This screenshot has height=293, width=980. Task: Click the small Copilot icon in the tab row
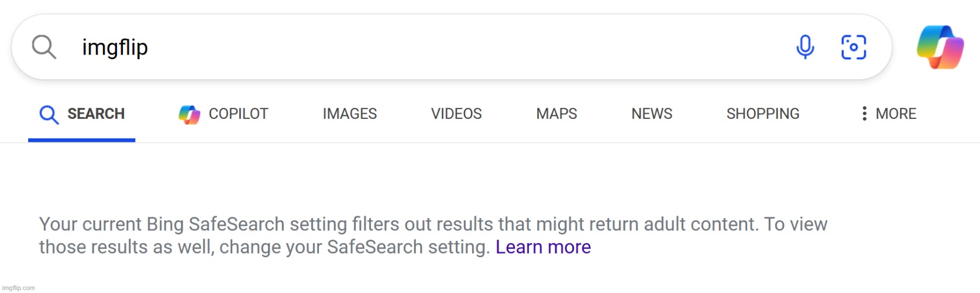click(189, 114)
